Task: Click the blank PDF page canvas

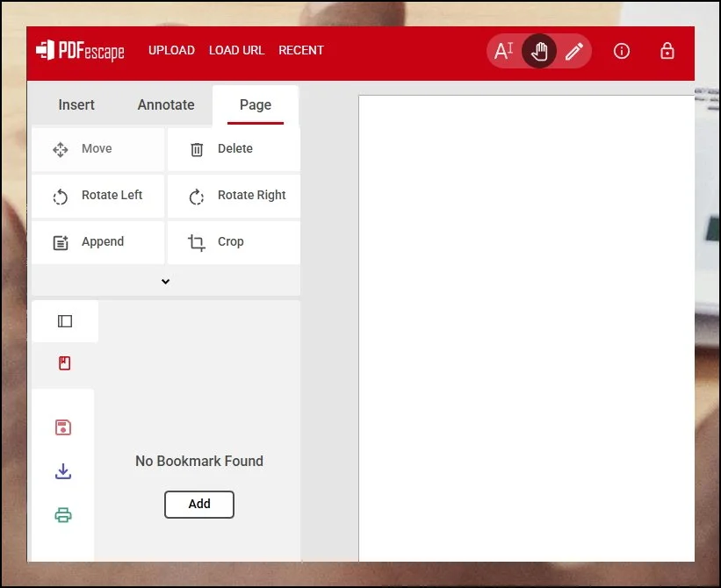Action: tap(525, 325)
